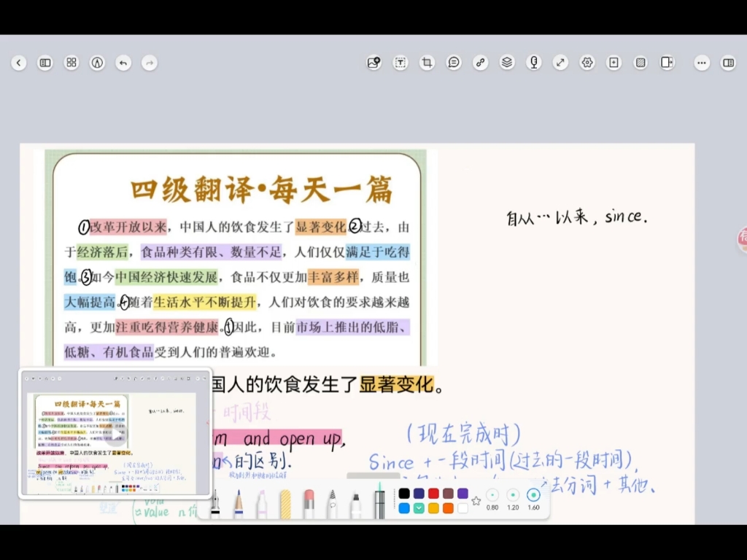Open the three-dots more menu
The height and width of the screenshot is (560, 747).
coord(702,63)
